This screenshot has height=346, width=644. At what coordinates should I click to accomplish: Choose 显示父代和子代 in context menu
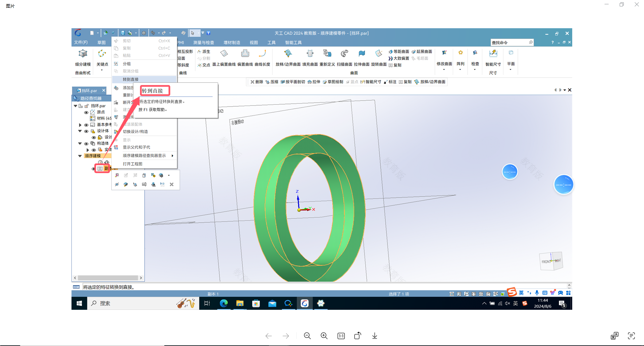click(x=144, y=147)
